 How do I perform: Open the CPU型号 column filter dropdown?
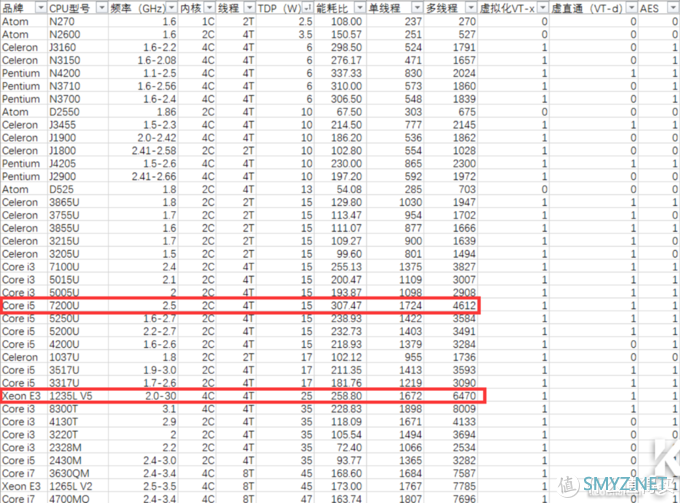[x=101, y=8]
